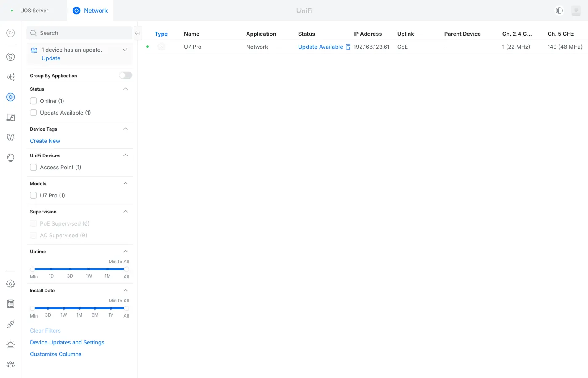Click IP address 192.168.123.61

tap(372, 47)
